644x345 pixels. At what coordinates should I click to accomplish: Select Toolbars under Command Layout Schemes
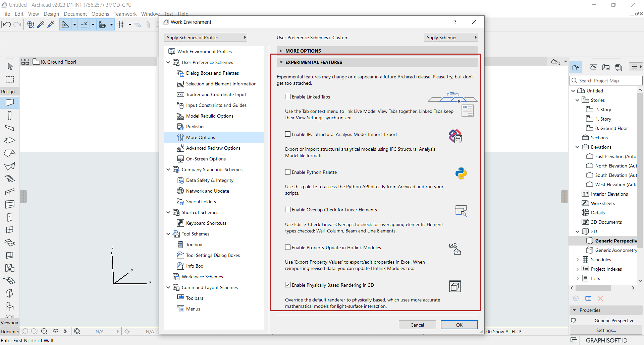195,298
